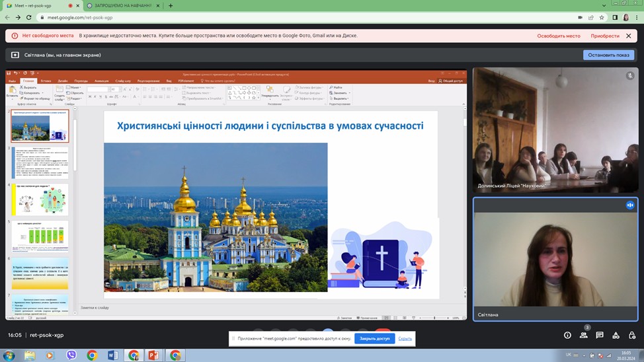Viewport: 644px width, 362px height.
Task: Go back in Chrome
Action: coord(7,17)
